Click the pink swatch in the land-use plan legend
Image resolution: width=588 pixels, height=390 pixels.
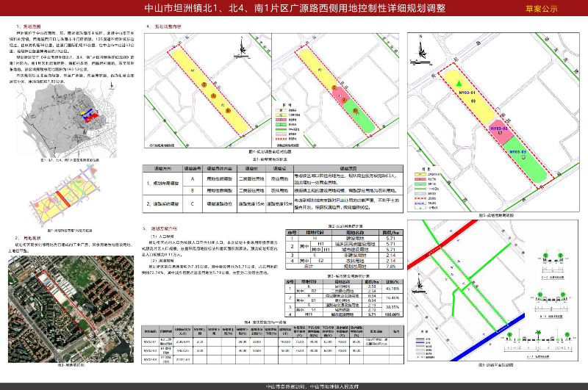pos(420,179)
